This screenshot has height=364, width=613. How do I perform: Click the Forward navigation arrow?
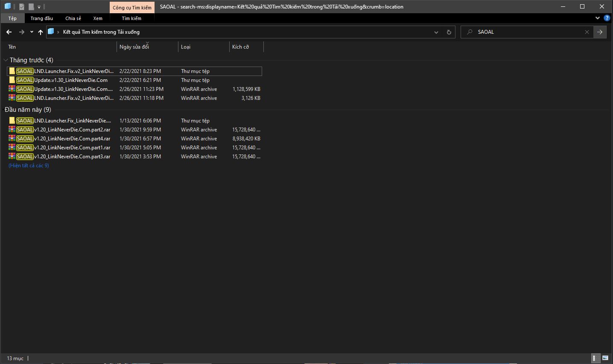pos(21,32)
